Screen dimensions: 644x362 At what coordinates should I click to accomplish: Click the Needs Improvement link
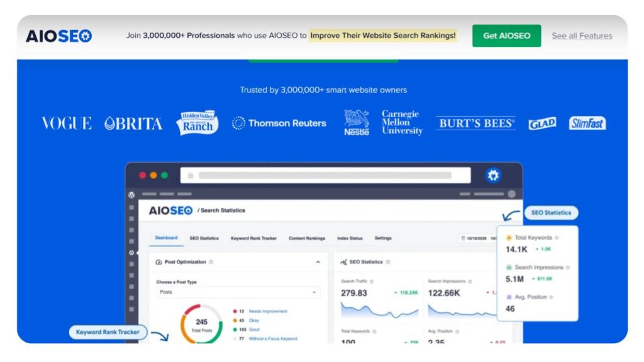(x=268, y=312)
